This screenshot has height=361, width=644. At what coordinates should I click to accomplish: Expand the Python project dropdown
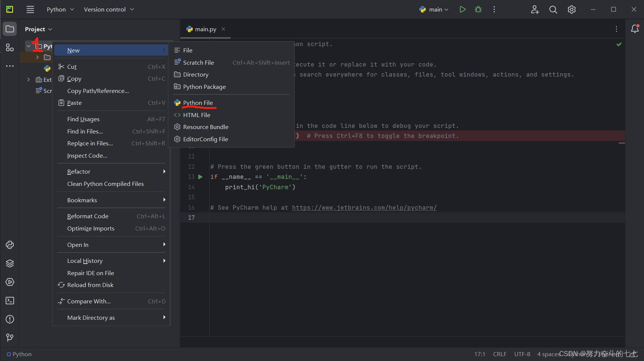pyautogui.click(x=60, y=9)
